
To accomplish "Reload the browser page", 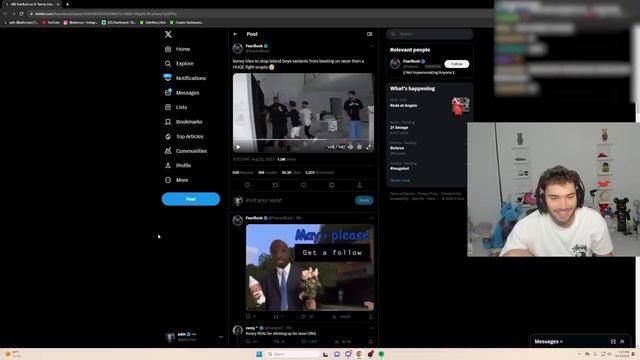I will point(21,13).
